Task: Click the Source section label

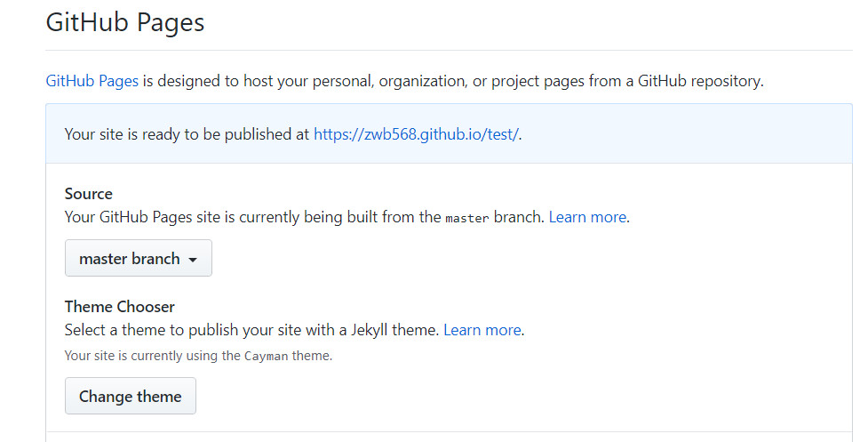Action: click(89, 194)
